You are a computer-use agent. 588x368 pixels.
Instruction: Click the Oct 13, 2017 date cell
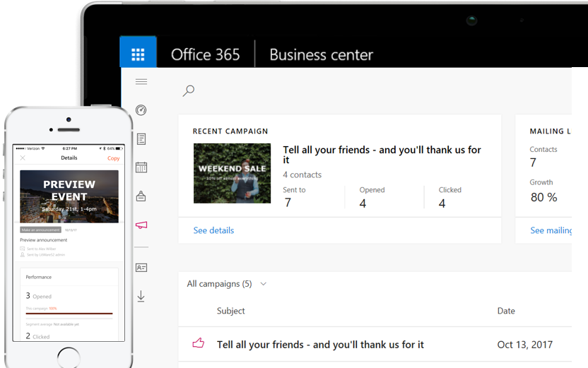point(524,345)
